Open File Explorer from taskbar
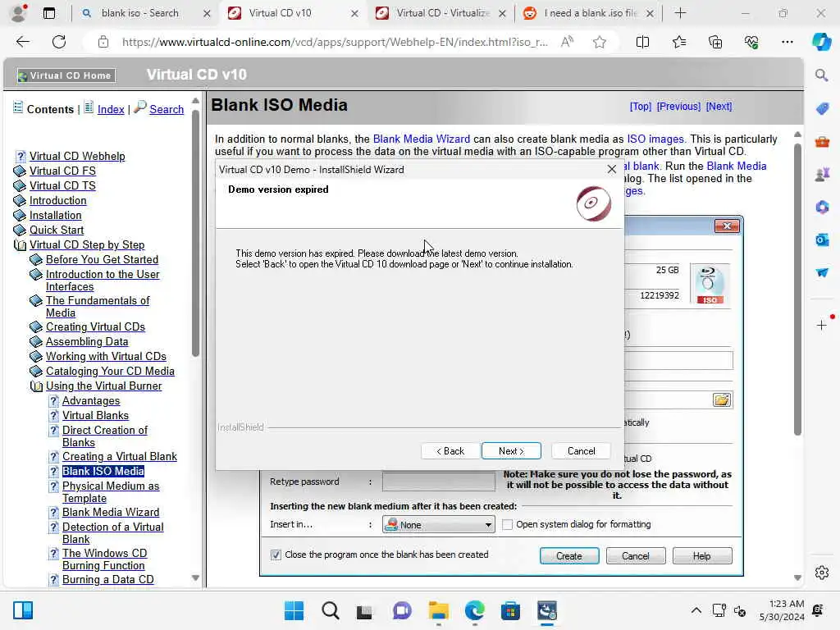 pos(438,610)
